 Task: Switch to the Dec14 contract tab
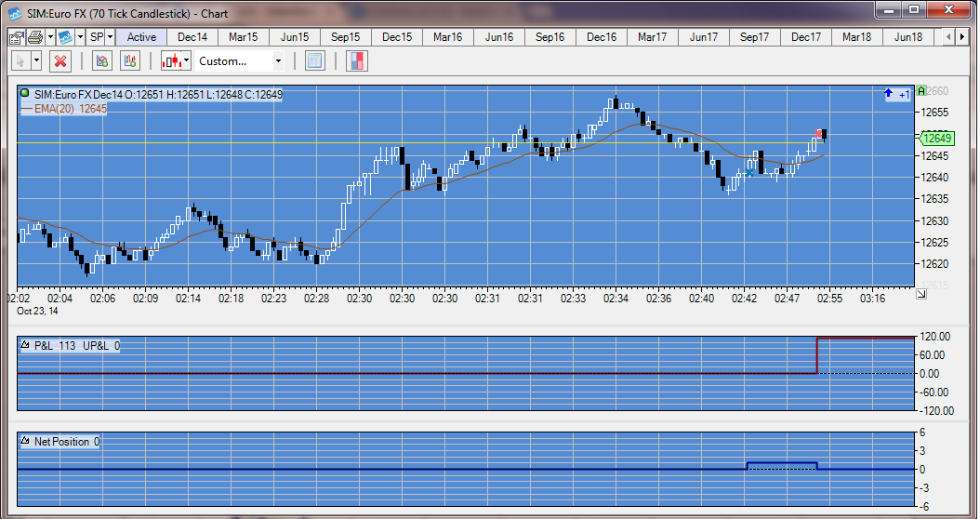tap(192, 37)
